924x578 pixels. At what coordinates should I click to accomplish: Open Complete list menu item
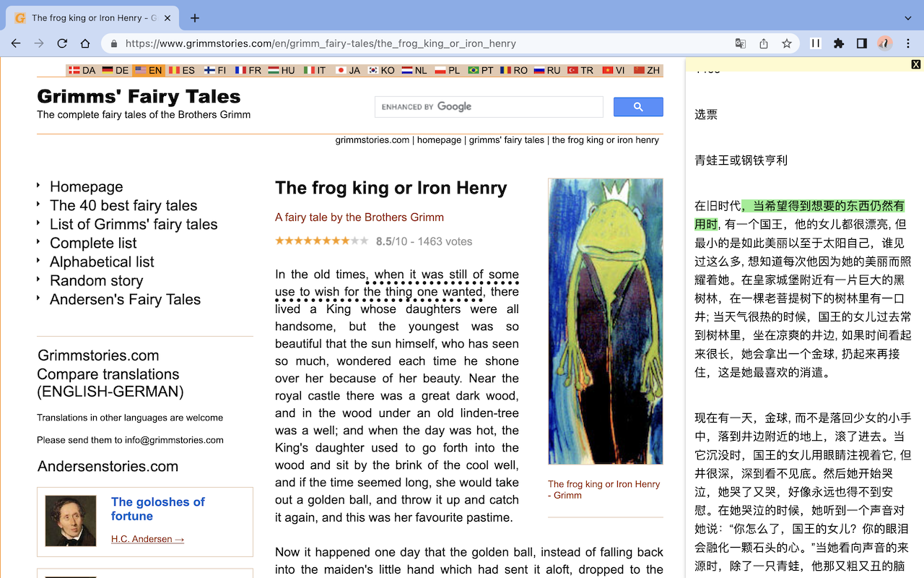93,243
